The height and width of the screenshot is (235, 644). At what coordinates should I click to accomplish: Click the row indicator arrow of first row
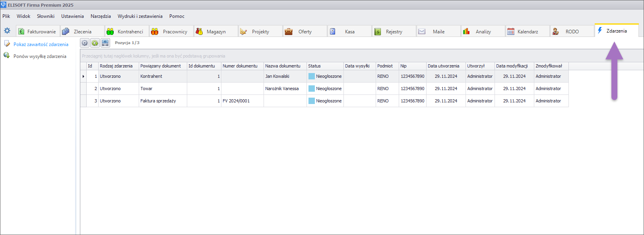pyautogui.click(x=83, y=76)
